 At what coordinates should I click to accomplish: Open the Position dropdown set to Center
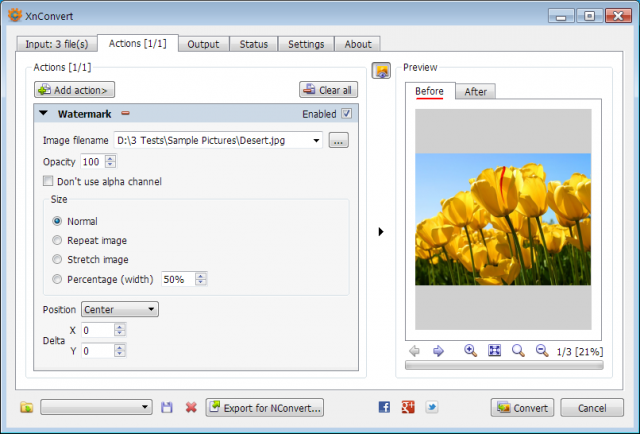click(120, 309)
